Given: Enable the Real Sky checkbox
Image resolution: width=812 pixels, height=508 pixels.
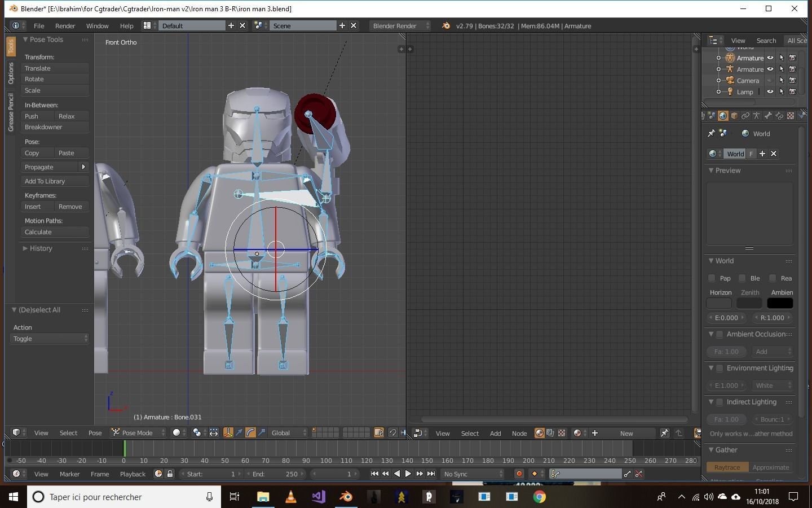Looking at the screenshot, I should point(773,278).
